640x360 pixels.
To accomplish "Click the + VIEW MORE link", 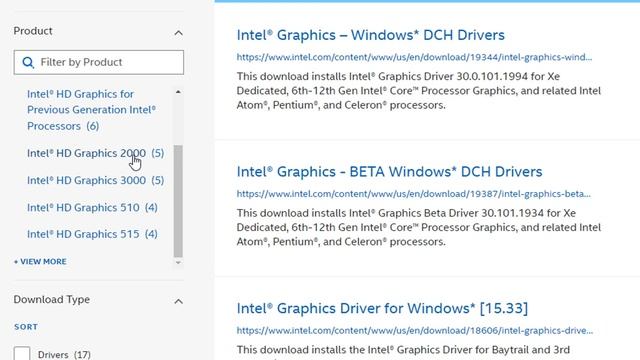I will point(40,262).
